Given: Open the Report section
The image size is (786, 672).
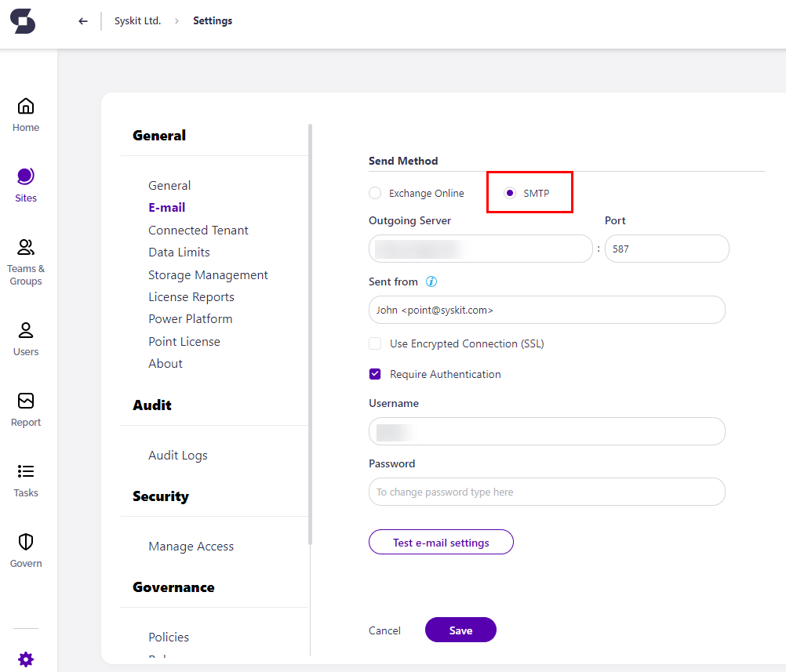Looking at the screenshot, I should click(26, 408).
